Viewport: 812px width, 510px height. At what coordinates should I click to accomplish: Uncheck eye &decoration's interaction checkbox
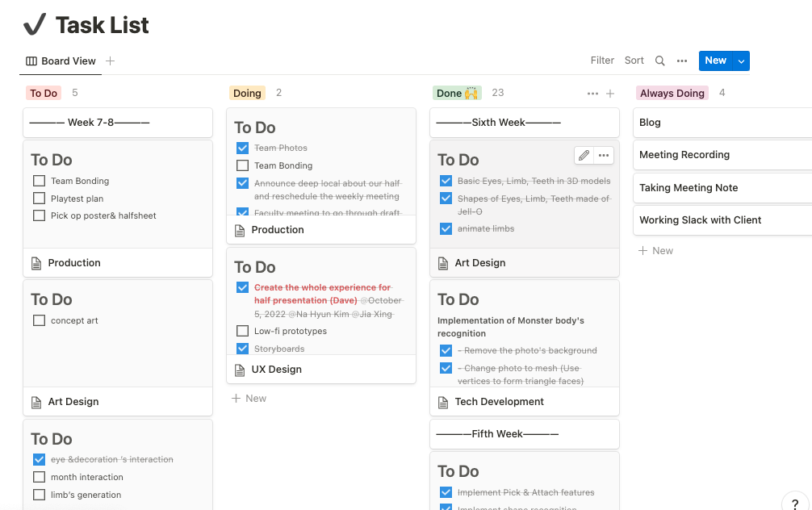pos(39,459)
